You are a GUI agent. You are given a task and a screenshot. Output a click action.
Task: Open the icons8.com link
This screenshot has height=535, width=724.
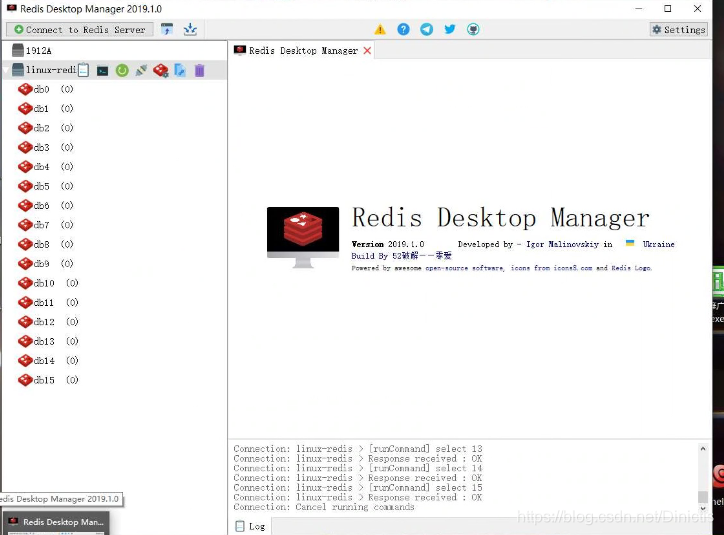point(551,268)
